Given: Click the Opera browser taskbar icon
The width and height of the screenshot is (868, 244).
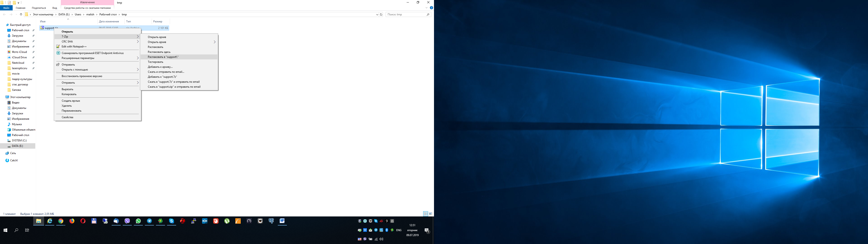Looking at the screenshot, I should pyautogui.click(x=83, y=221).
